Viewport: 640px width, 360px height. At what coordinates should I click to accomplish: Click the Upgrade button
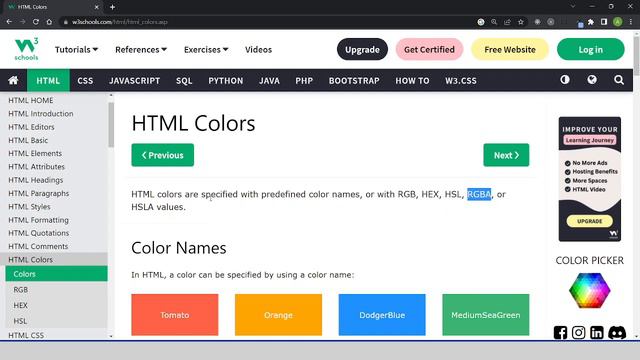[x=362, y=49]
